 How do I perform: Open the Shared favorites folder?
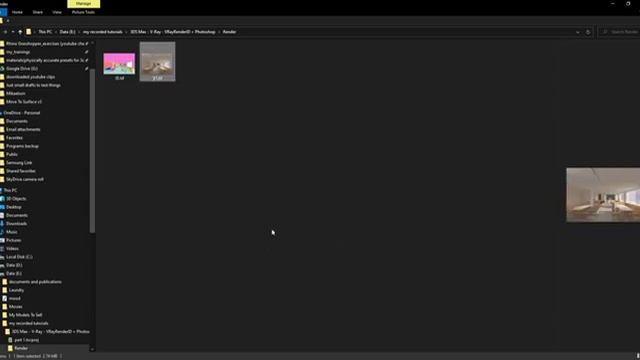pyautogui.click(x=20, y=171)
